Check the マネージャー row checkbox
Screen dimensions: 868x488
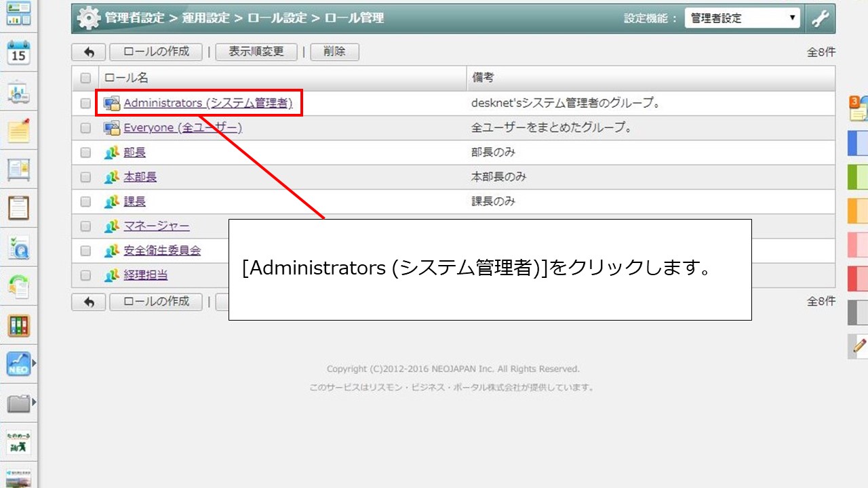point(85,226)
